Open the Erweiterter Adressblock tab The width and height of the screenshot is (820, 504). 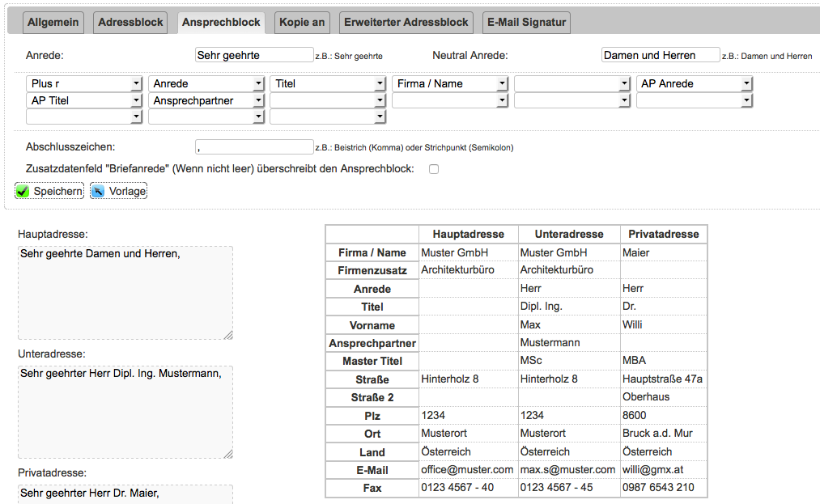406,23
